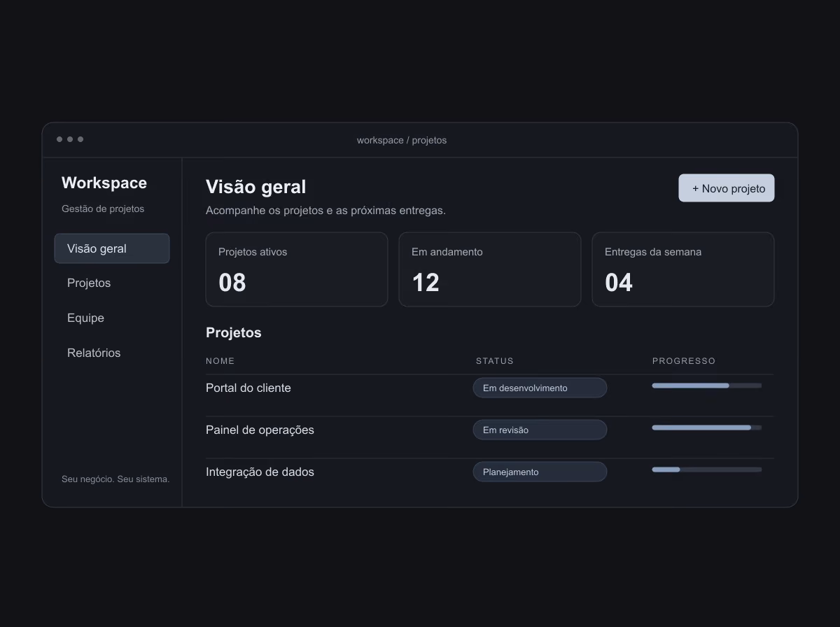This screenshot has height=627, width=840.
Task: Click the Gestão de projetos subtitle
Action: [103, 209]
